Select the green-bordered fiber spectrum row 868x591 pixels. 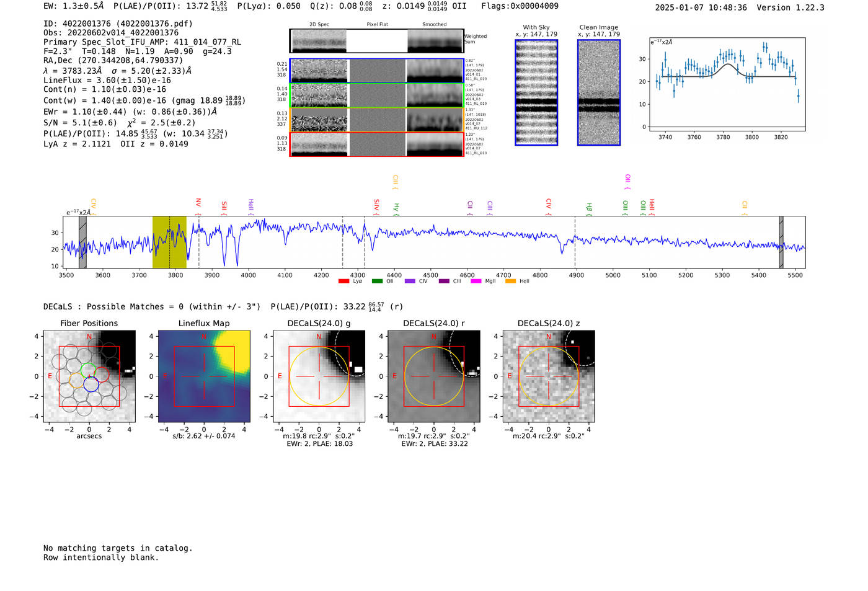(x=377, y=96)
